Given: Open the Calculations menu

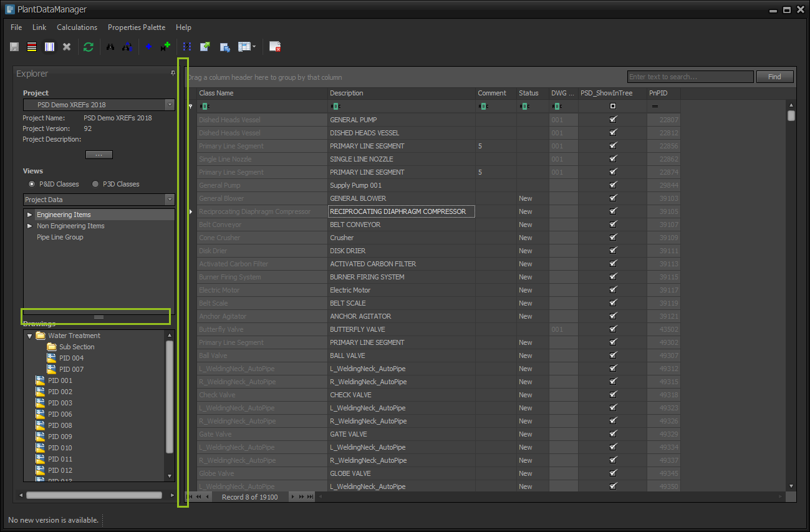Looking at the screenshot, I should point(77,27).
